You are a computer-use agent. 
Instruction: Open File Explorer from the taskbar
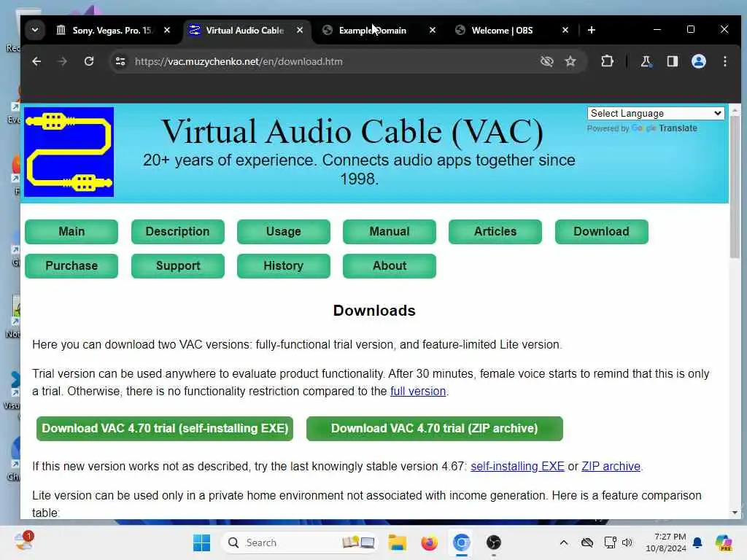pyautogui.click(x=397, y=542)
